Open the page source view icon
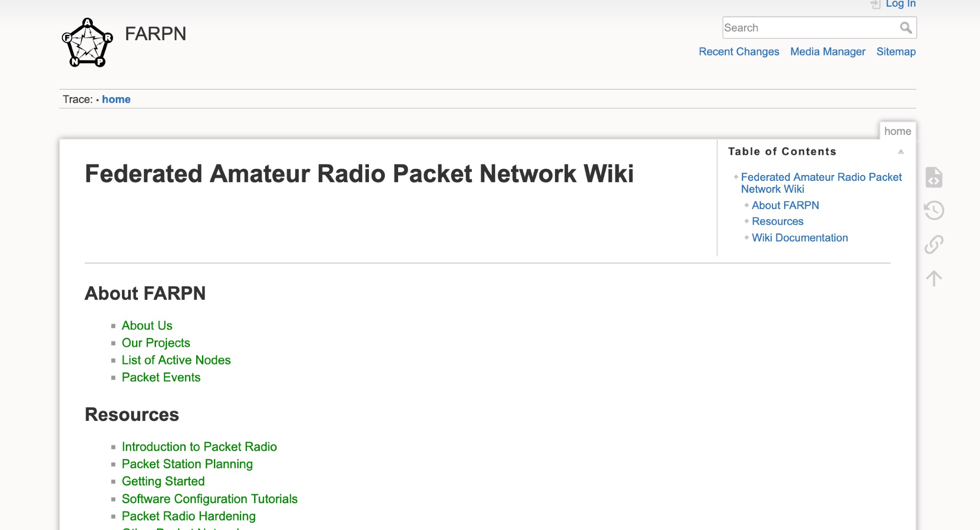 [934, 177]
